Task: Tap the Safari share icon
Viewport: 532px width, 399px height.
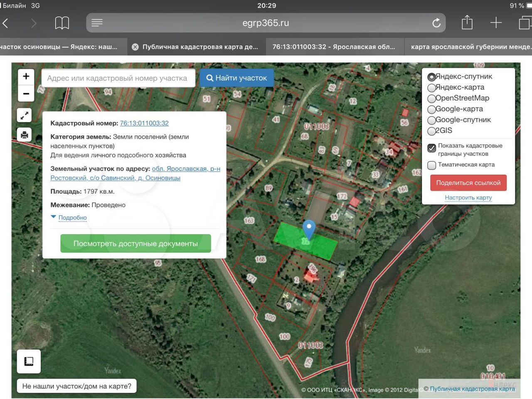Action: pos(467,22)
